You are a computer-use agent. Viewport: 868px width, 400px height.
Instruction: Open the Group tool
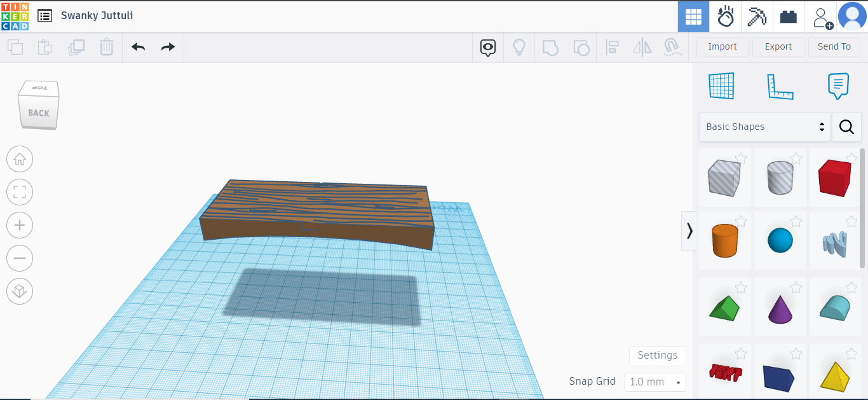click(550, 47)
